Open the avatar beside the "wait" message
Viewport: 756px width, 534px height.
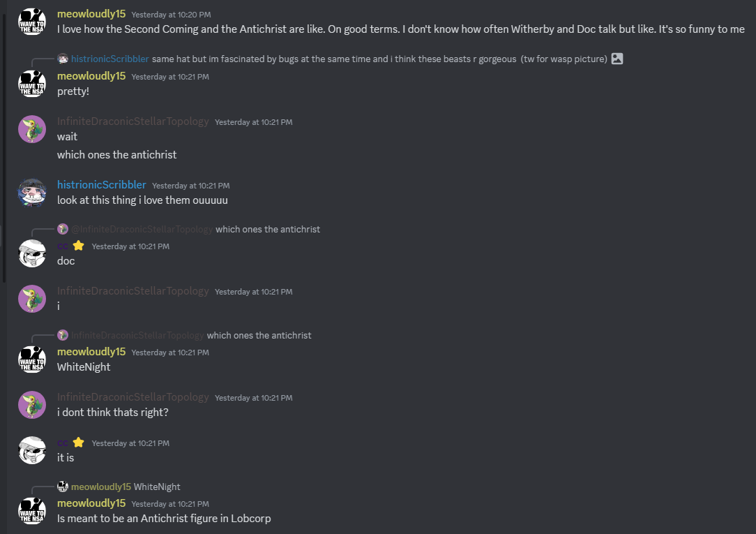[32, 129]
